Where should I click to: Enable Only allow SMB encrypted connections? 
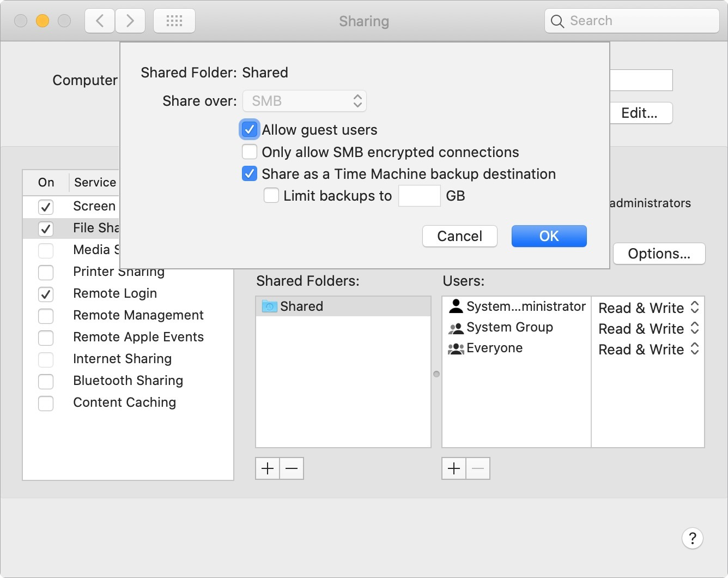click(250, 152)
